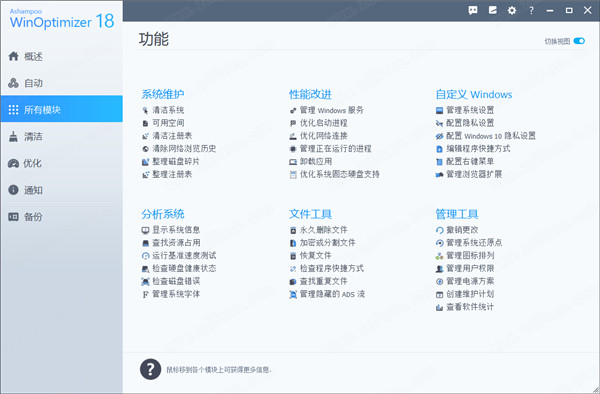Screen dimensions: 600x394
Task: Click the icon beside 清洁系统
Action: [x=145, y=111]
